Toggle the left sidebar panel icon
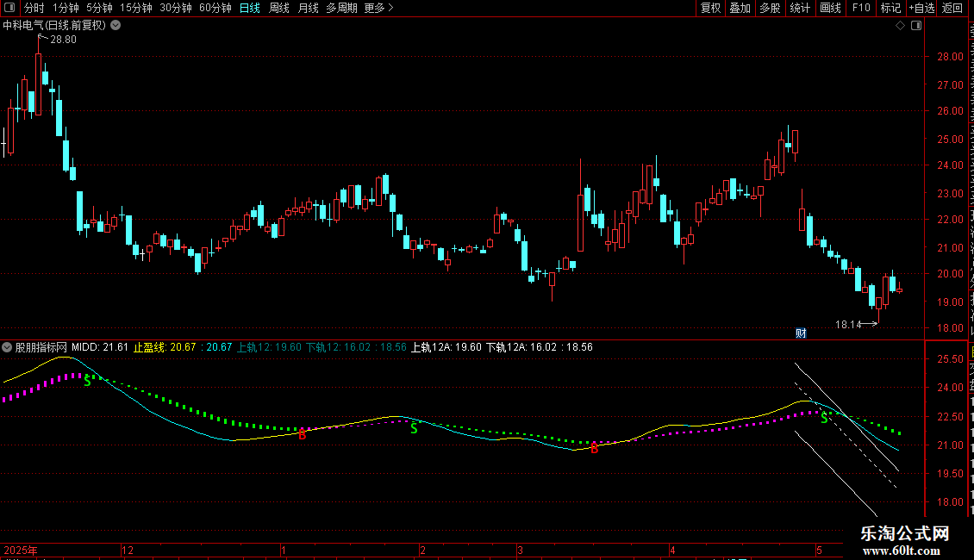 [9, 8]
